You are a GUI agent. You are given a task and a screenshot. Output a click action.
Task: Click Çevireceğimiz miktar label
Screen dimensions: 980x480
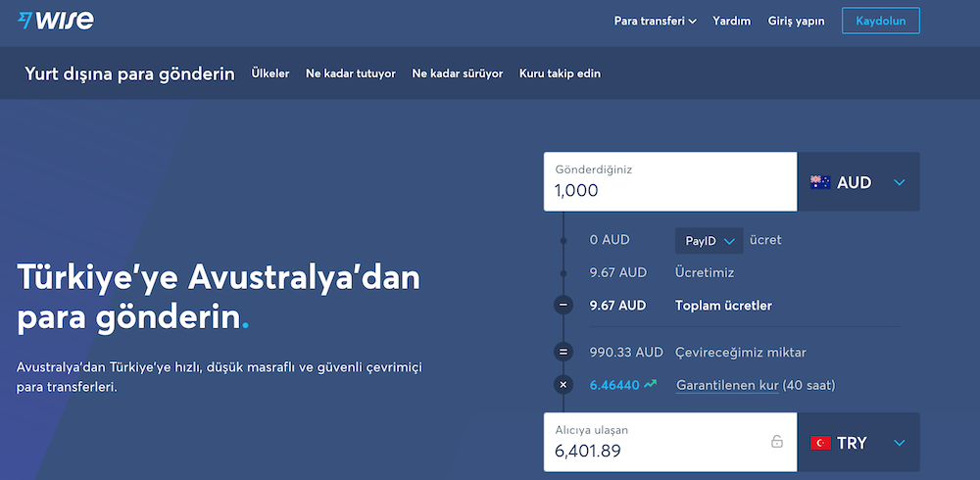(741, 353)
